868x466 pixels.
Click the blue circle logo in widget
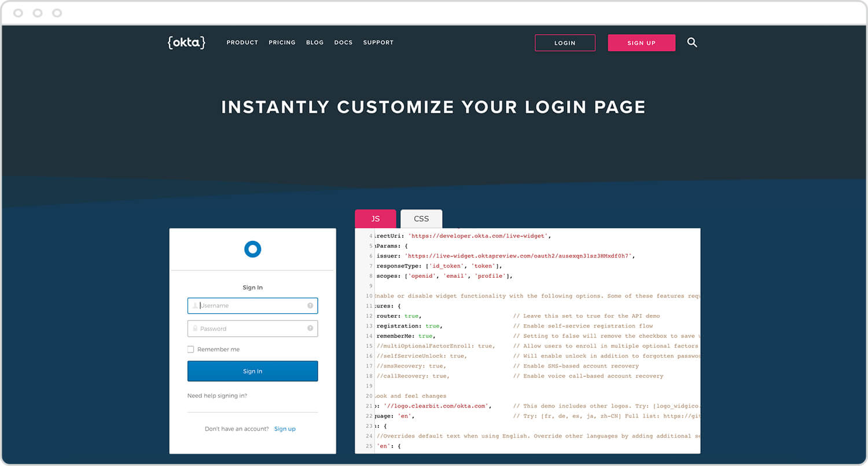click(x=253, y=249)
